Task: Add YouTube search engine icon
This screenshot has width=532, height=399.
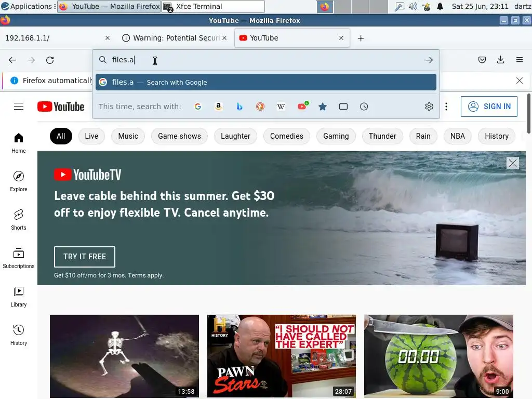Action: [303, 106]
